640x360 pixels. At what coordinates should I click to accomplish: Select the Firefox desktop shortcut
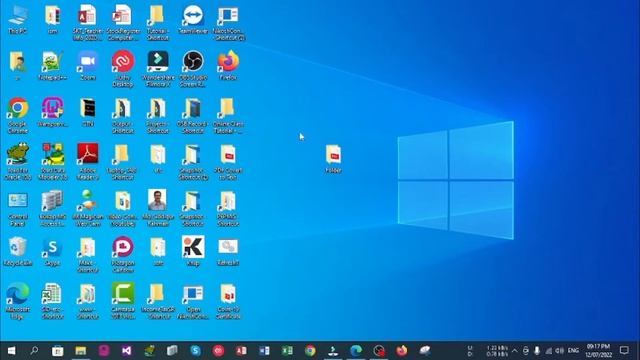[x=228, y=66]
